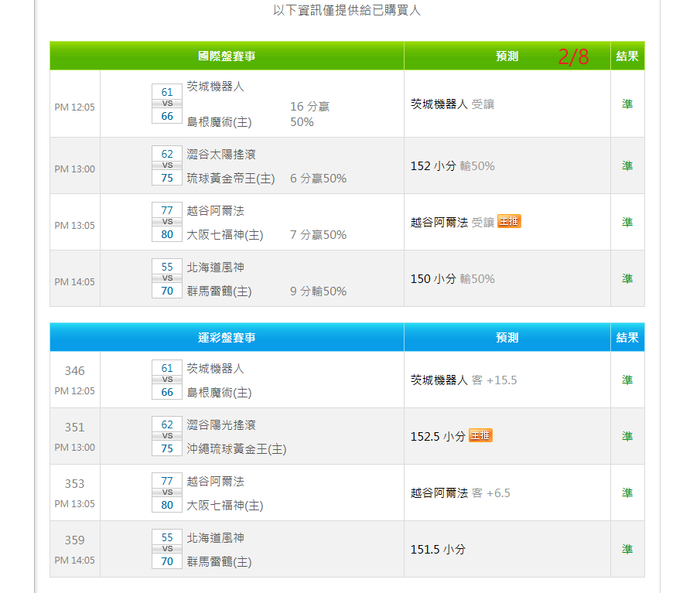Click the 準 result for 茨城機器人 客 +15.5
700x593 pixels.
pos(627,380)
